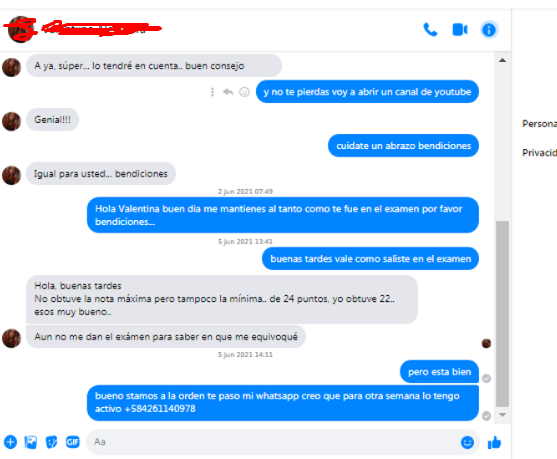Click scrollbar down arrow

click(x=502, y=415)
